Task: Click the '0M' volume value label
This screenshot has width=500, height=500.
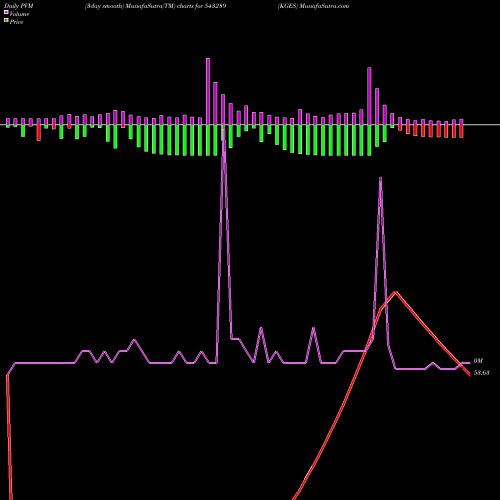Action: (x=478, y=361)
